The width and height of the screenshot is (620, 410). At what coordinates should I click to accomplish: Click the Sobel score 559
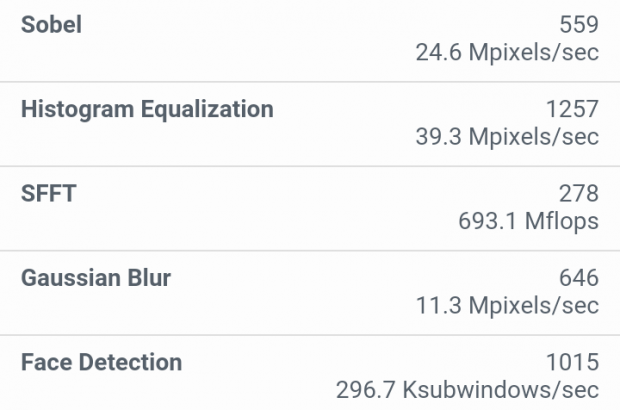[576, 24]
